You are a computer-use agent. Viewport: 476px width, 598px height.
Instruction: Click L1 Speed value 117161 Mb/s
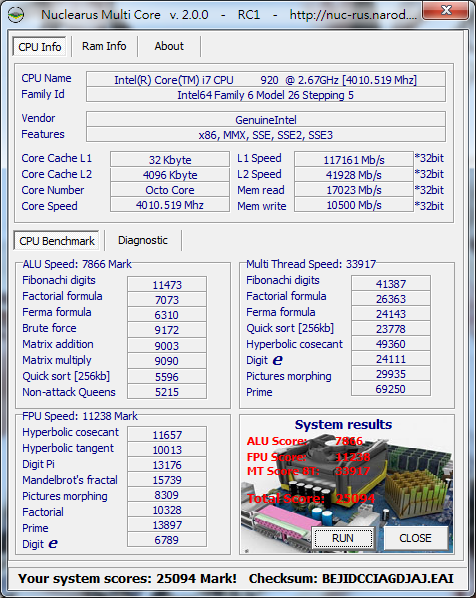click(x=354, y=159)
